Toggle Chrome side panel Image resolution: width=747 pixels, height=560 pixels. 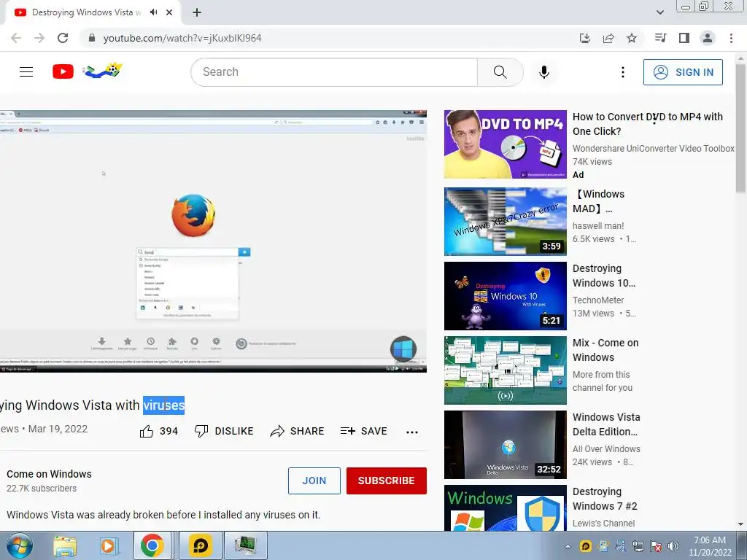point(684,38)
